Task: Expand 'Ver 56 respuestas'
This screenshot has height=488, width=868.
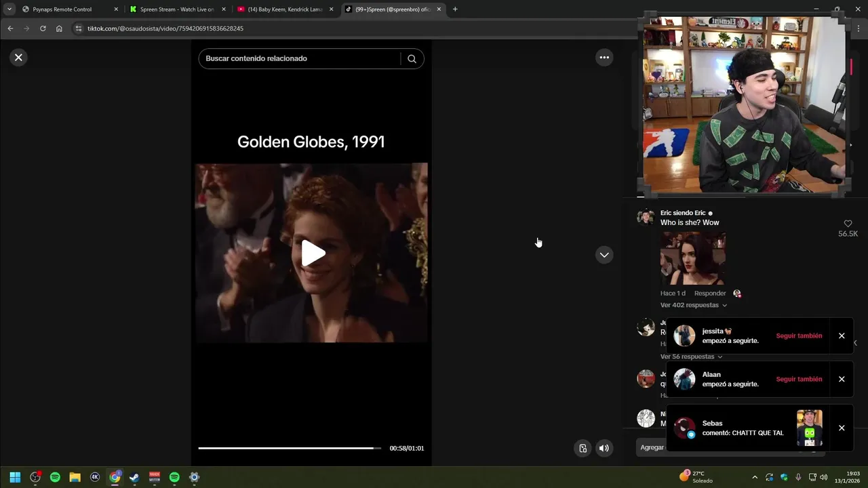Action: pos(691,357)
